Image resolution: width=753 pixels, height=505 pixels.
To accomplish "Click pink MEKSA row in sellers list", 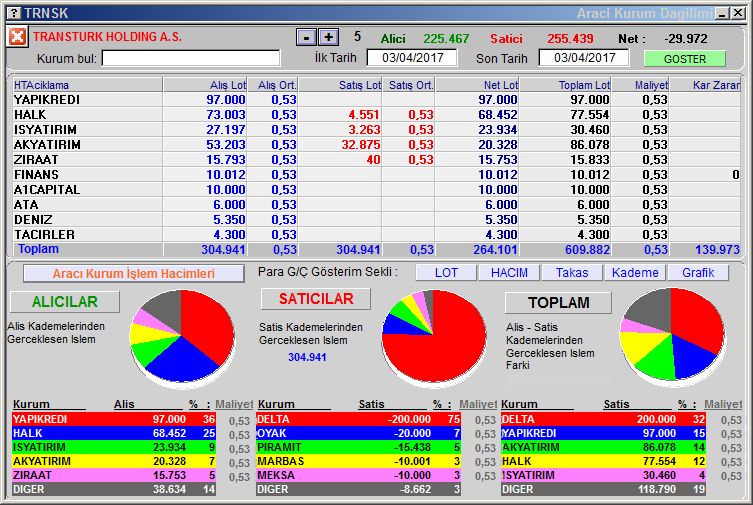I will coord(358,475).
